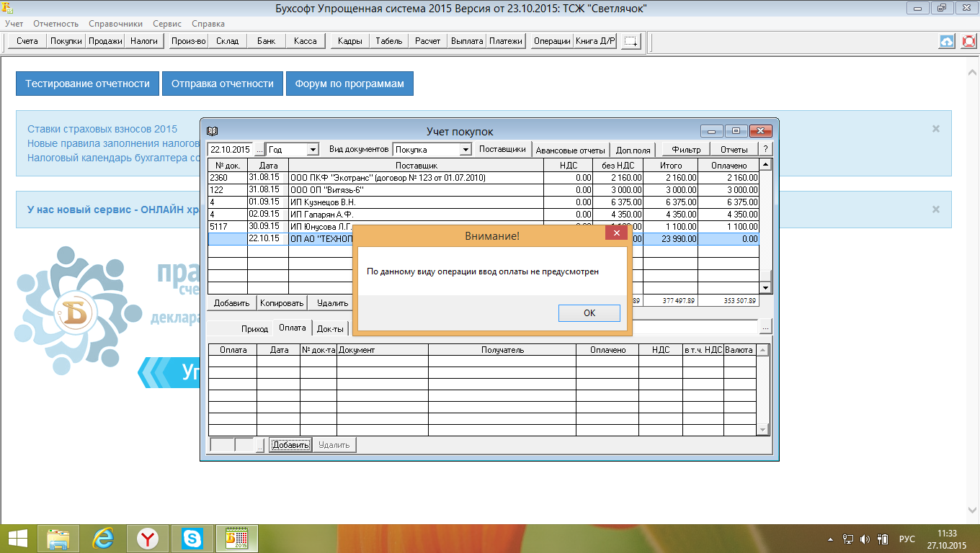Switch to the Док-ты tab
Image resolution: width=980 pixels, height=553 pixels.
coord(331,328)
